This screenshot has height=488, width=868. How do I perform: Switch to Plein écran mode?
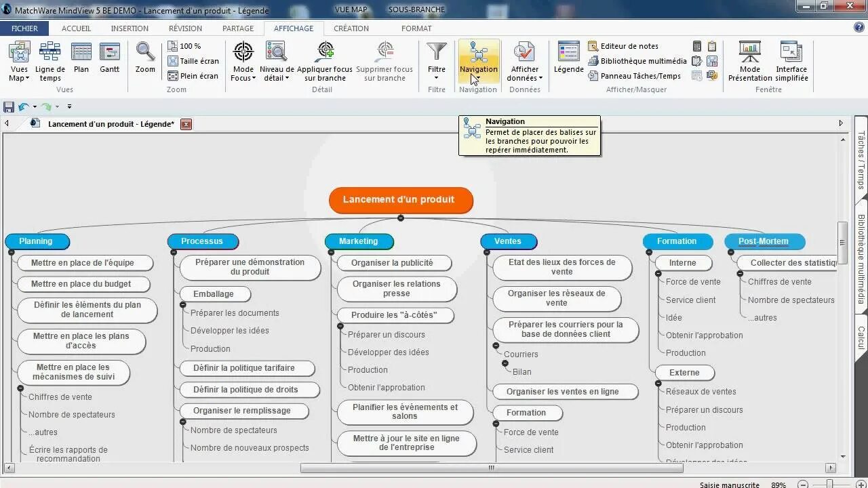point(193,76)
